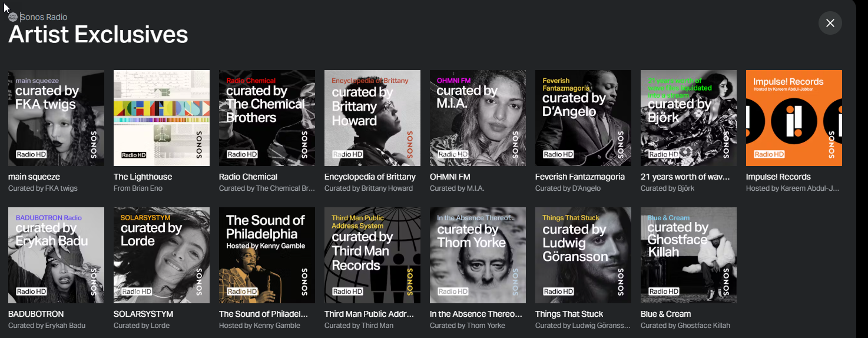This screenshot has height=338, width=868.
Task: Open Blue & Cream cover art
Action: 688,256
